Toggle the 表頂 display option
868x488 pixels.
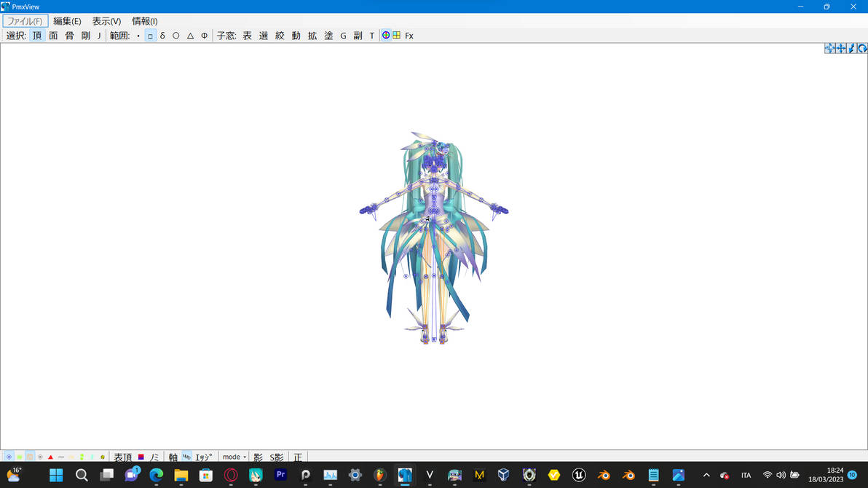(122, 457)
